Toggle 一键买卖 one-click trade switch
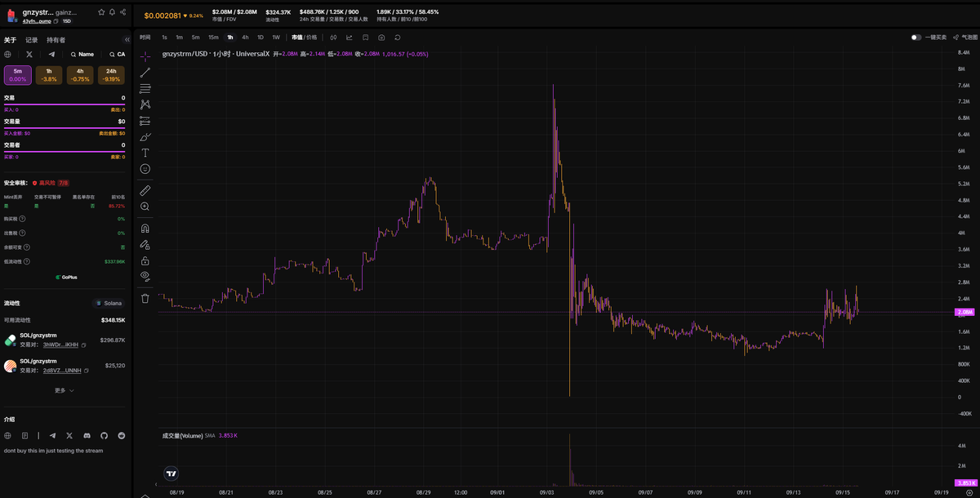980x498 pixels. pos(916,37)
